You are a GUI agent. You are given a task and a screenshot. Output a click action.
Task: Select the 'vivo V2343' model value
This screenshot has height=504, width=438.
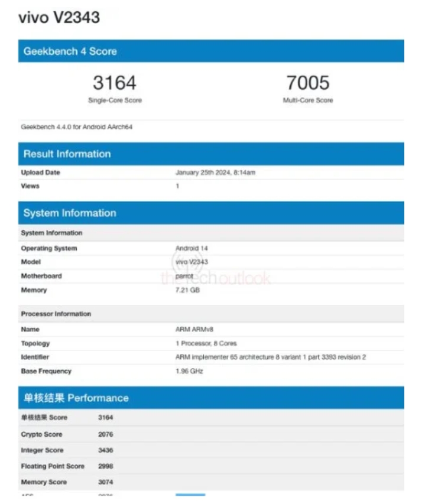192,262
